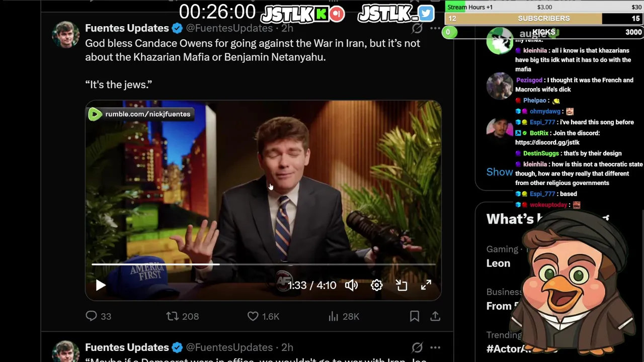Mute the video volume icon
Viewport: 644px width, 362px height.
point(351,285)
